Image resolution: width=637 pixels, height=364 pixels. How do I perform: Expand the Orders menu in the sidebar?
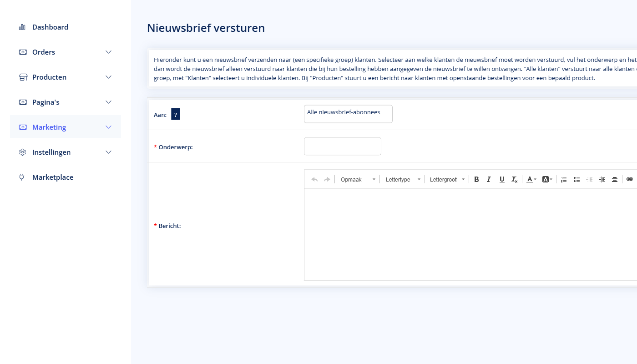click(x=44, y=52)
